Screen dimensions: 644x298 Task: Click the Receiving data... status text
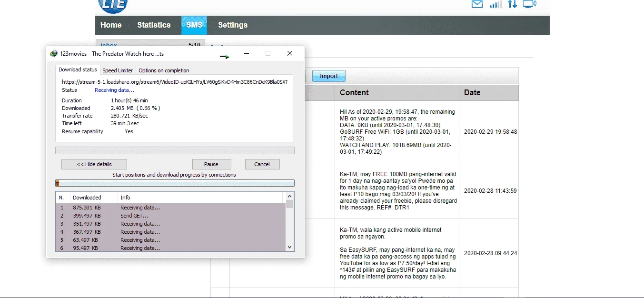pos(114,90)
